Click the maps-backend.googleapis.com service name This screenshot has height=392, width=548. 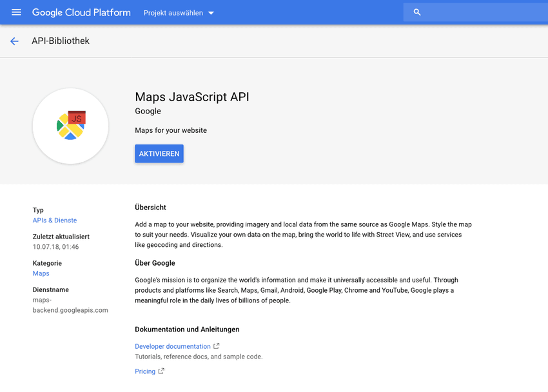(x=70, y=305)
